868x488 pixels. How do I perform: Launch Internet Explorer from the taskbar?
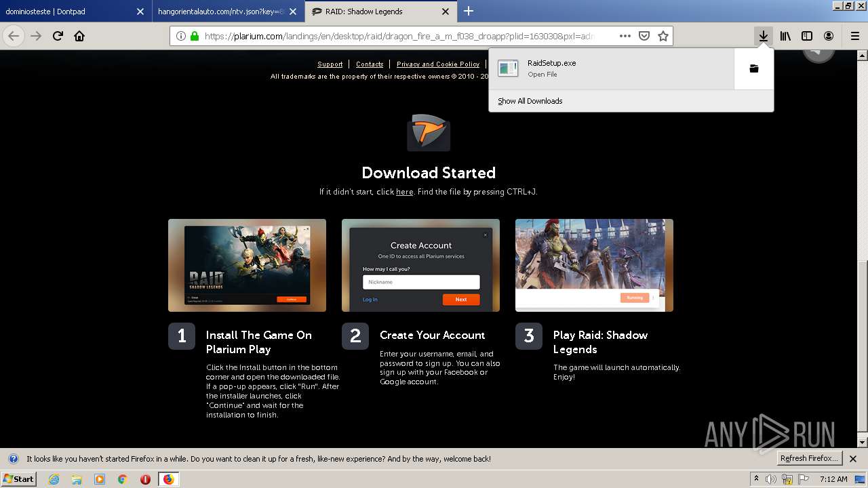click(x=54, y=479)
